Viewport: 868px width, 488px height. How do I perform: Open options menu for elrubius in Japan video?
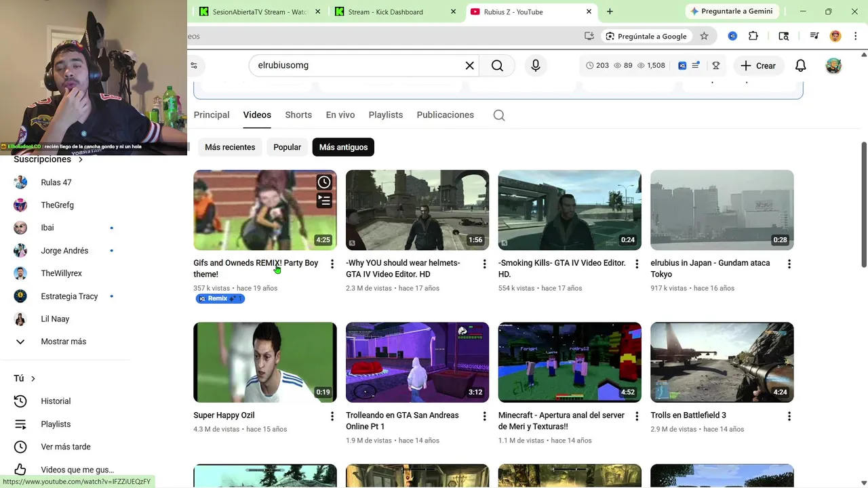[789, 264]
